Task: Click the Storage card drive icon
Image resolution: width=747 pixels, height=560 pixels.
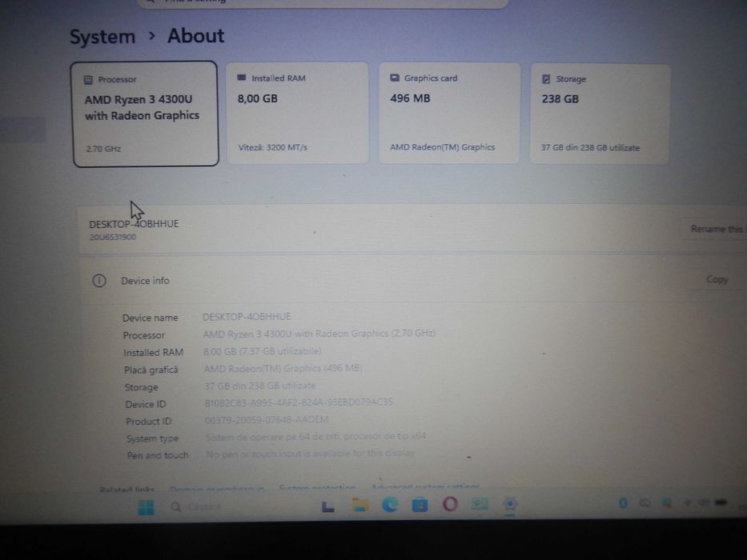Action: (x=546, y=79)
